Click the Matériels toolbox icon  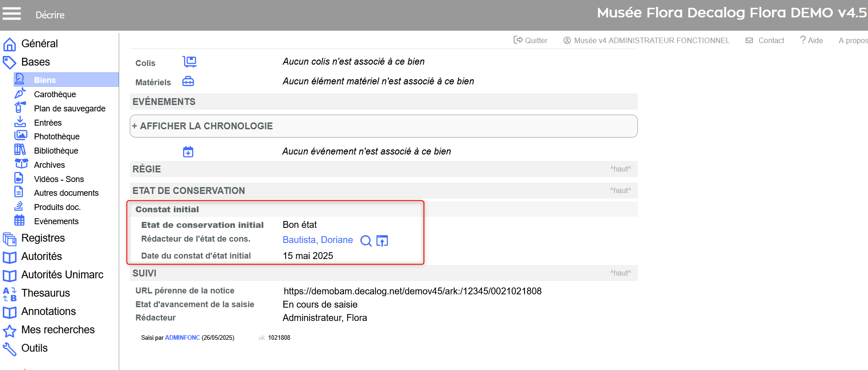click(x=188, y=82)
